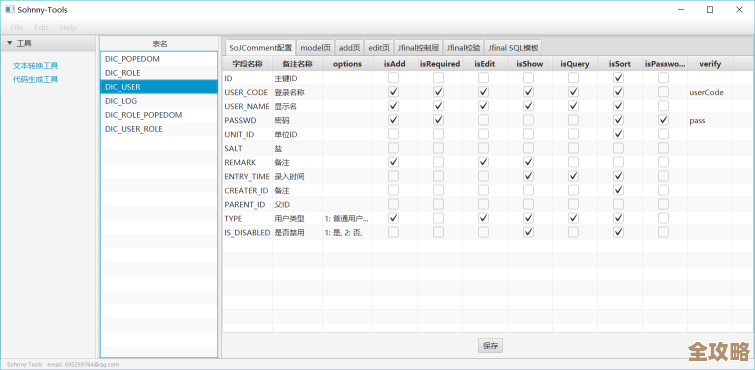Viewport: 755px width, 370px height.
Task: Switch to the model页 tab
Action: point(315,48)
